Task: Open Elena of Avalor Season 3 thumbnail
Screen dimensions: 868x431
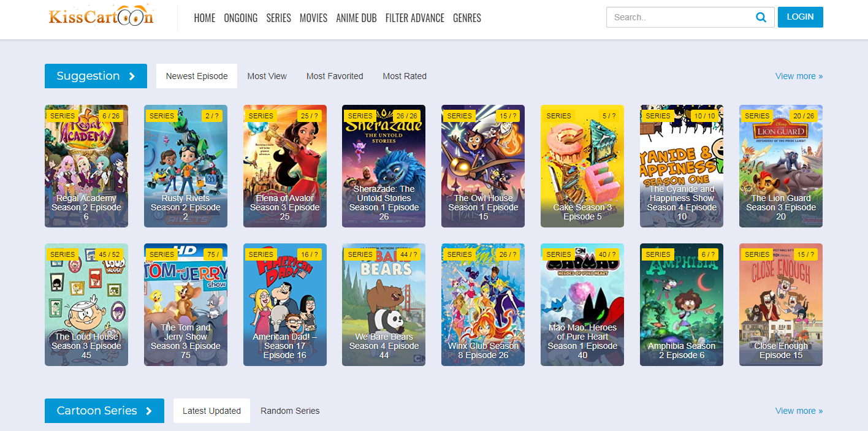Action: [x=285, y=166]
